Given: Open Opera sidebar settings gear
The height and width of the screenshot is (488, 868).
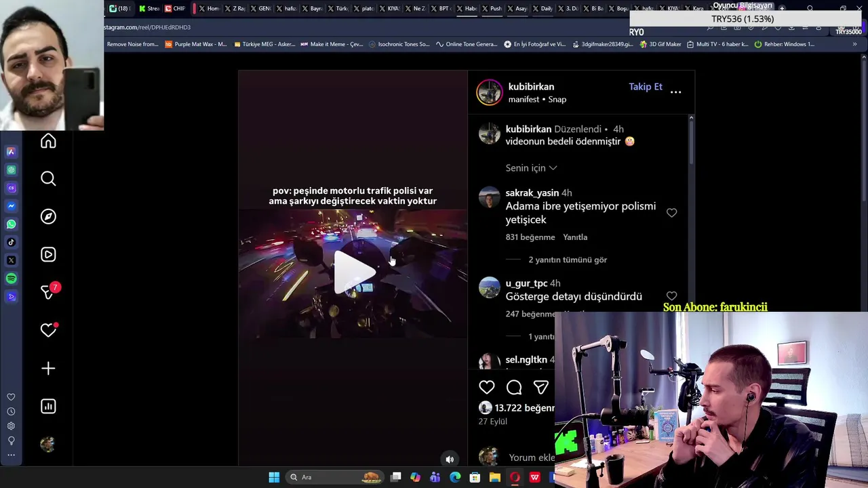Looking at the screenshot, I should pyautogui.click(x=11, y=426).
